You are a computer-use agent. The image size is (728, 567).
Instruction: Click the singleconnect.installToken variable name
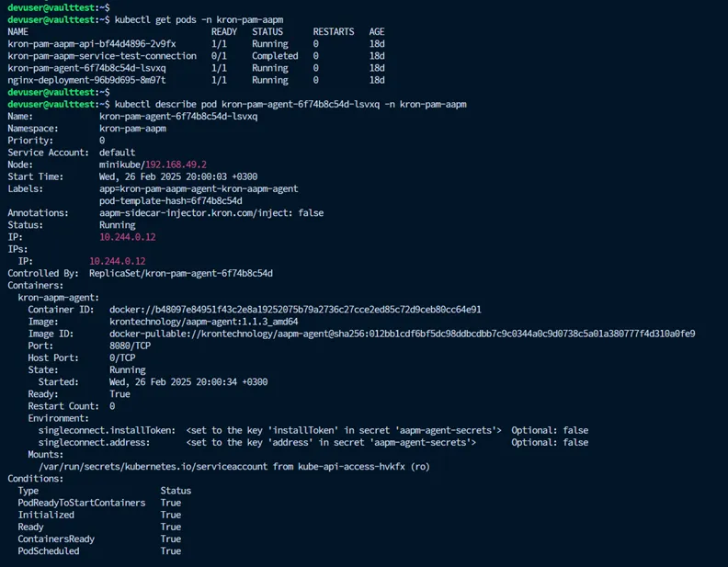pyautogui.click(x=107, y=430)
